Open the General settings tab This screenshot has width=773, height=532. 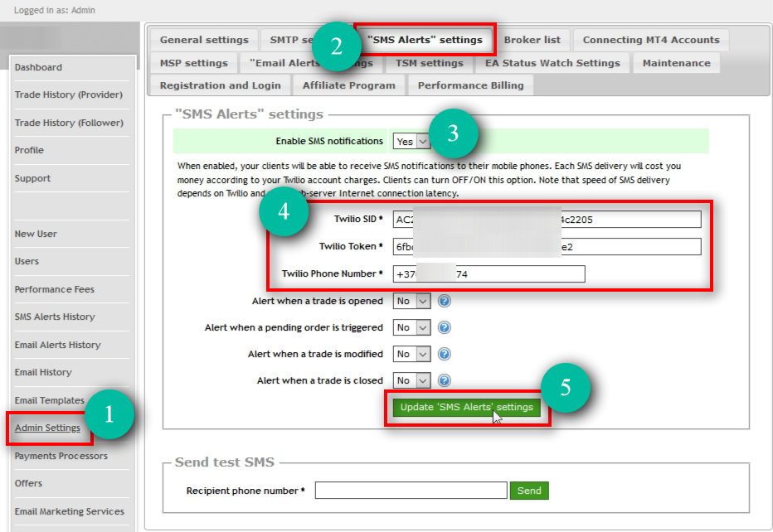click(x=204, y=40)
